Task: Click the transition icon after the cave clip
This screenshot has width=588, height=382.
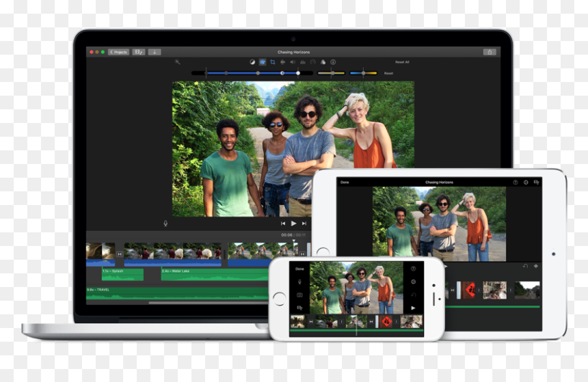Action: coord(120,254)
